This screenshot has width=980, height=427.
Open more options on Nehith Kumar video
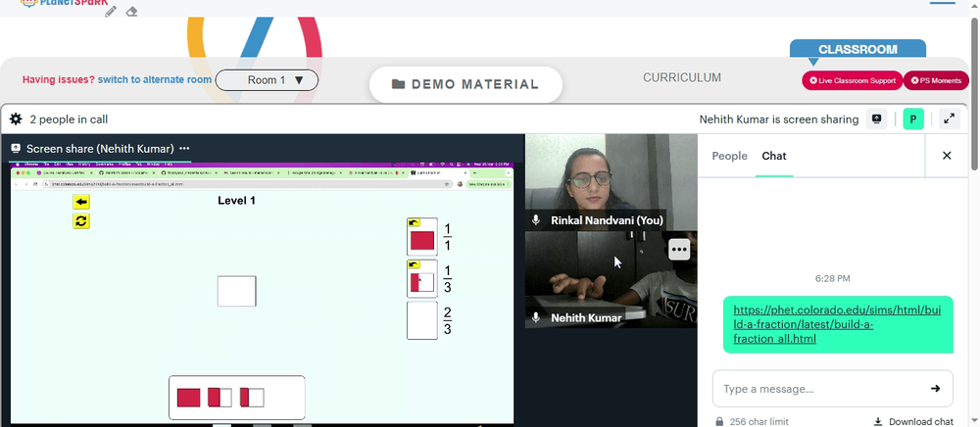click(679, 250)
